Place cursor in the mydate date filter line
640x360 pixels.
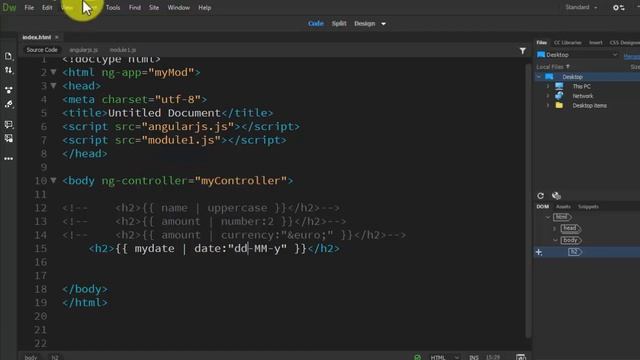214,248
